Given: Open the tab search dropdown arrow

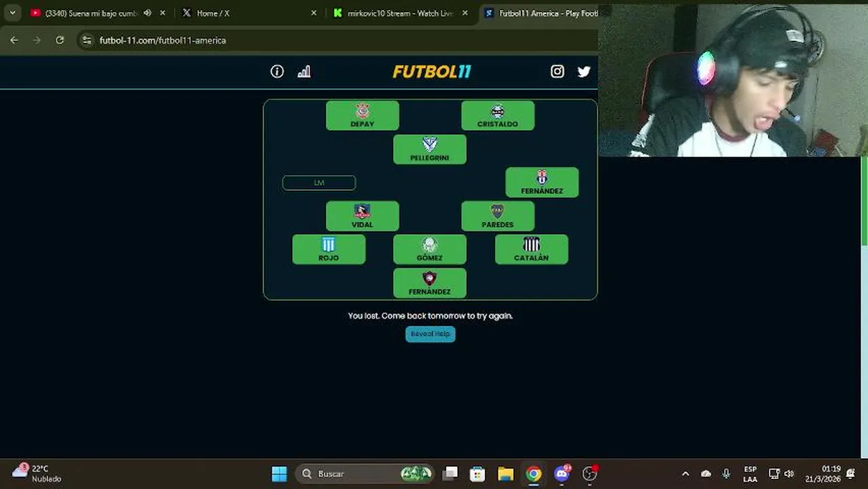Looking at the screenshot, I should (x=12, y=13).
